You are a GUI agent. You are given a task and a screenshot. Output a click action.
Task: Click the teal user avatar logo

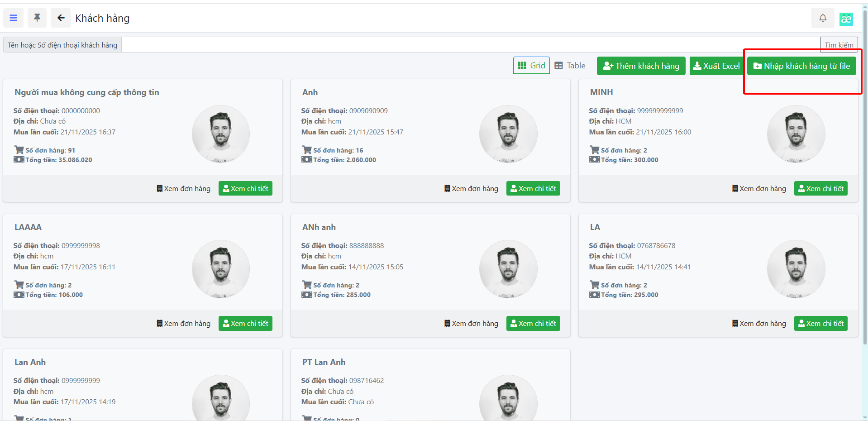846,19
